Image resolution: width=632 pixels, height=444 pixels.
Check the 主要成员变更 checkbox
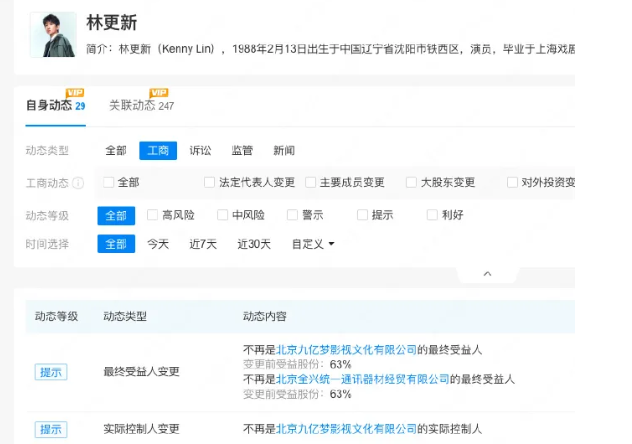click(x=310, y=183)
